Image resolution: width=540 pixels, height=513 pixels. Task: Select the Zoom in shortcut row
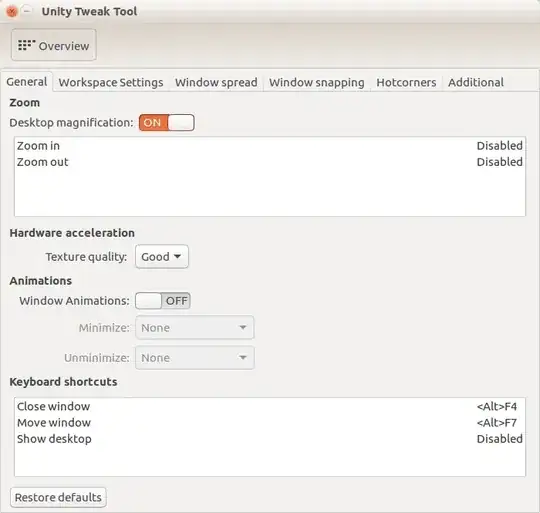pos(270,146)
